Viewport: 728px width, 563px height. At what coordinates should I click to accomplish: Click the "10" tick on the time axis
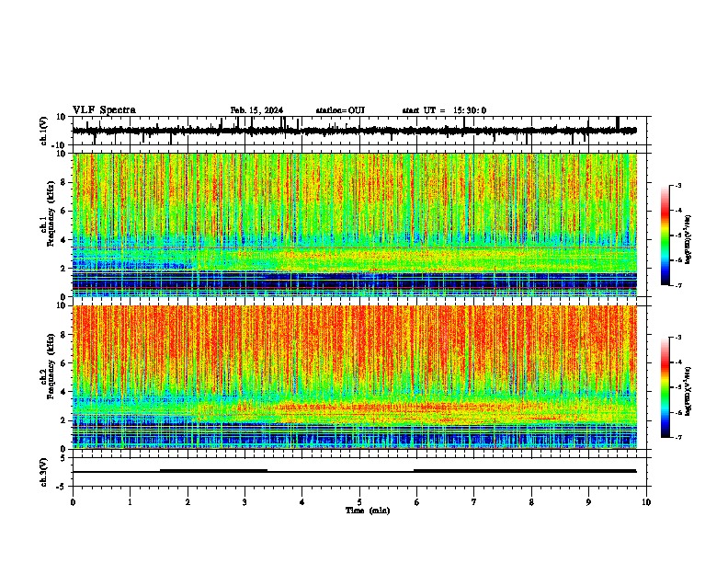[646, 502]
